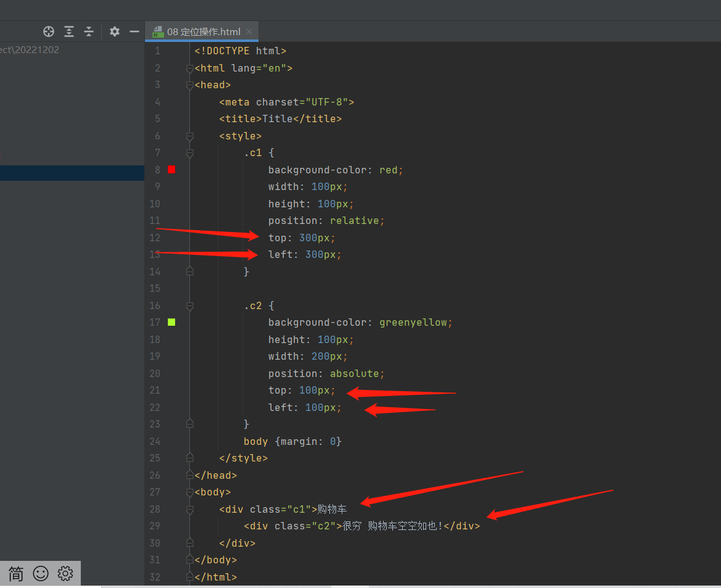Click the '.c1' selector text

253,153
